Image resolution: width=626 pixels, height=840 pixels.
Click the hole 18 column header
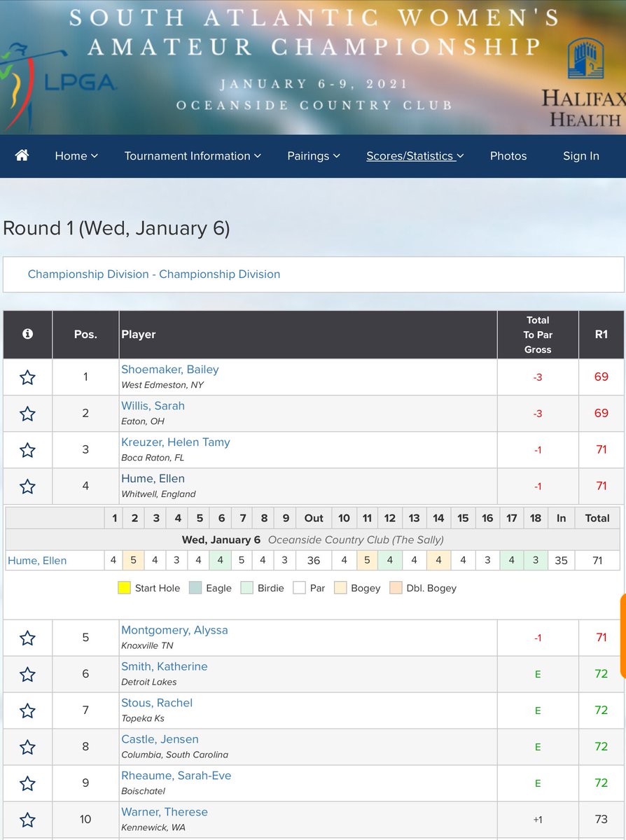pos(536,518)
